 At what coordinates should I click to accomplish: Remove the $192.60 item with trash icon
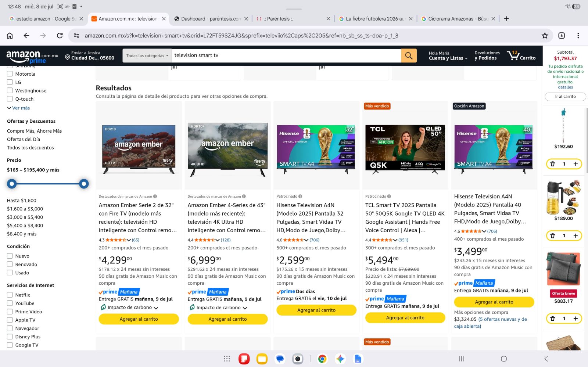click(553, 164)
